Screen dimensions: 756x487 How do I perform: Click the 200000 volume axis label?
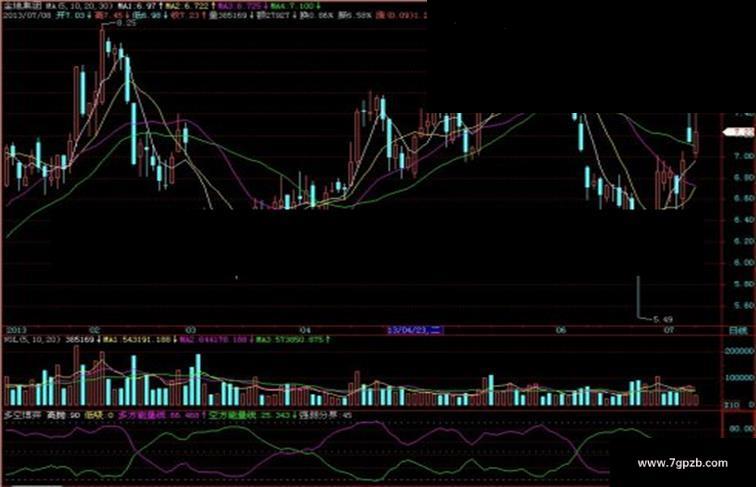(x=740, y=351)
